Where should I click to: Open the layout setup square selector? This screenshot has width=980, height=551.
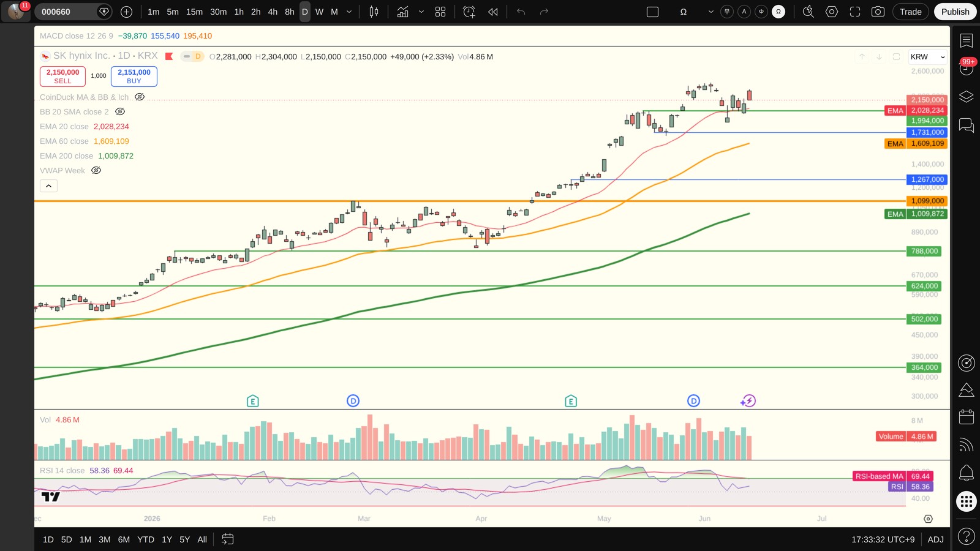point(653,12)
